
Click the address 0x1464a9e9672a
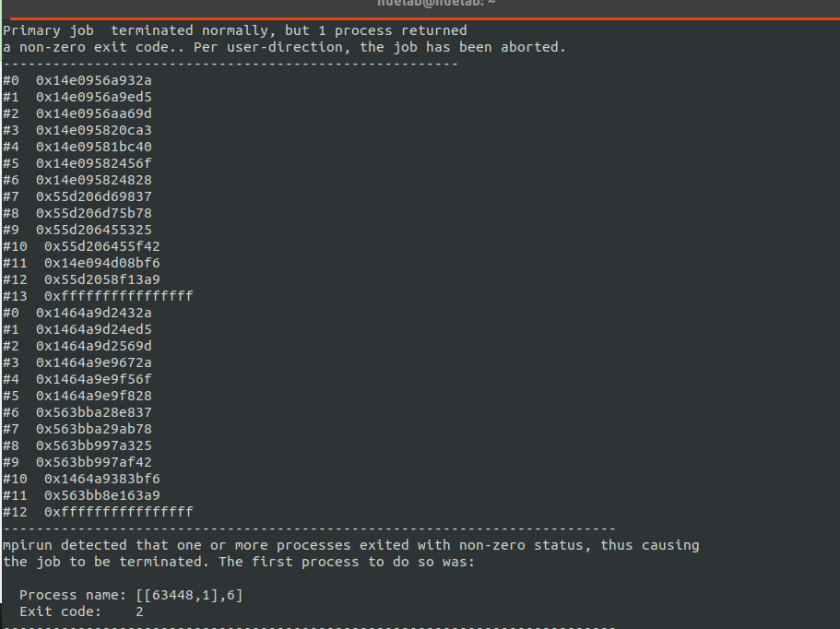[x=94, y=362]
